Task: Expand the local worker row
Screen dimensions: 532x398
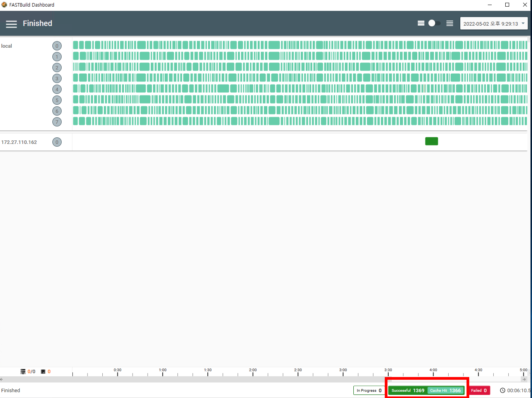Action: click(x=7, y=45)
